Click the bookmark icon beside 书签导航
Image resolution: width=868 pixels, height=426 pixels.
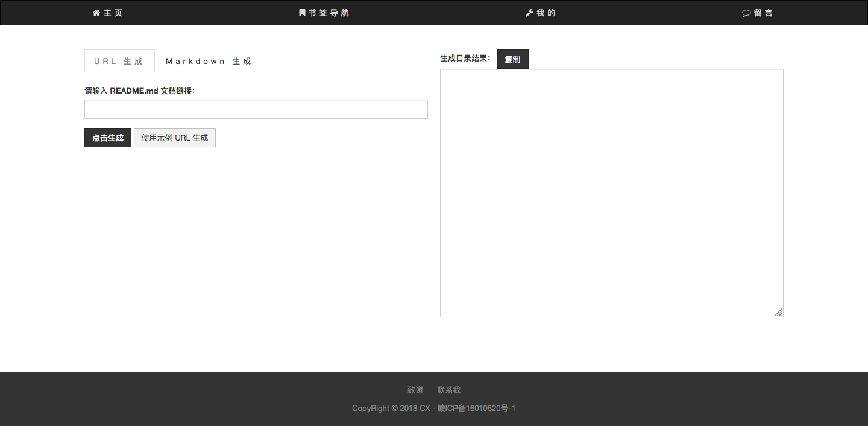(x=302, y=13)
